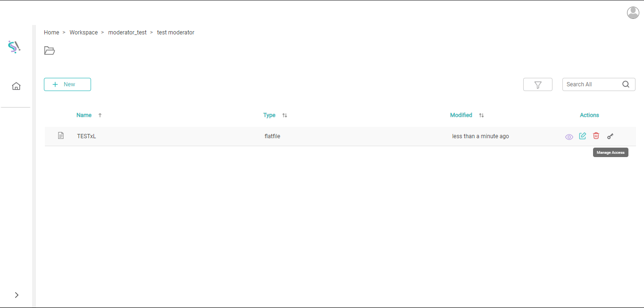Open Manage Access key icon
This screenshot has height=308, width=644.
coord(610,136)
